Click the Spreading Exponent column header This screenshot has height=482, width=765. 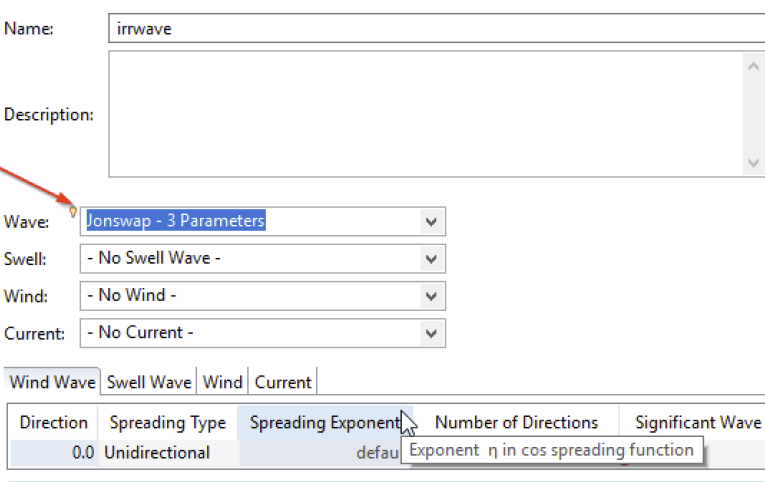click(x=323, y=422)
